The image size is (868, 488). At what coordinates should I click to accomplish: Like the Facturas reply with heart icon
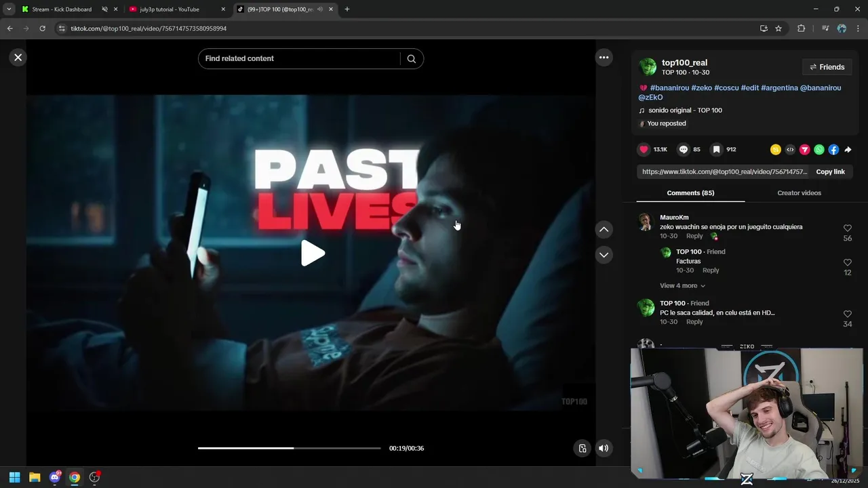847,262
